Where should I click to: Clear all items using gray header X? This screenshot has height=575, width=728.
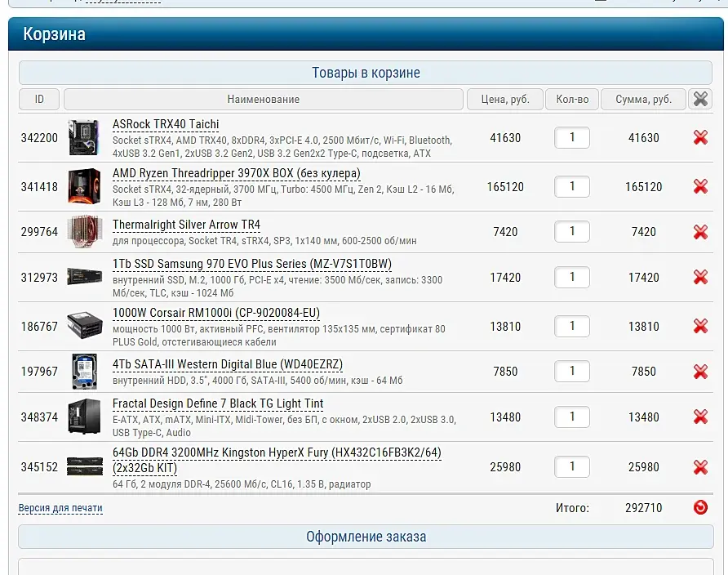[x=700, y=99]
